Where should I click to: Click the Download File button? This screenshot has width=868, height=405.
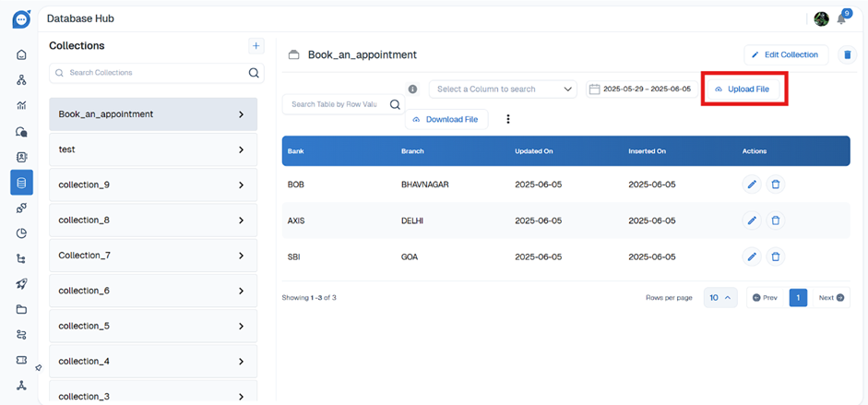point(446,119)
